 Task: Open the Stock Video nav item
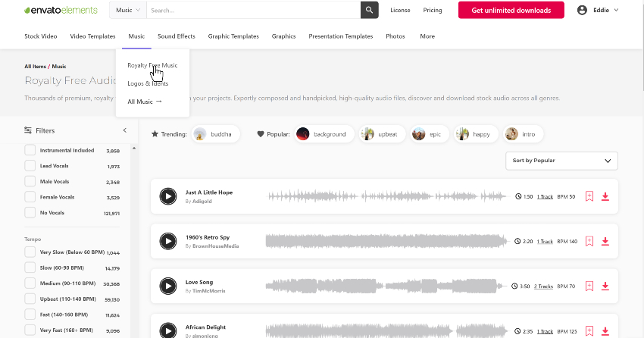(x=41, y=36)
